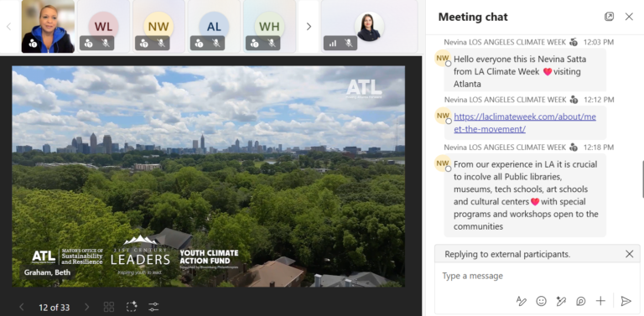Click external user badge on WL tile
This screenshot has width=644, height=316.
[88, 43]
